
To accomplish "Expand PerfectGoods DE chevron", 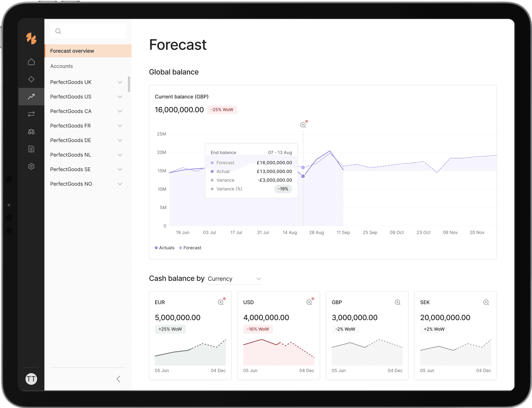I will pyautogui.click(x=120, y=140).
